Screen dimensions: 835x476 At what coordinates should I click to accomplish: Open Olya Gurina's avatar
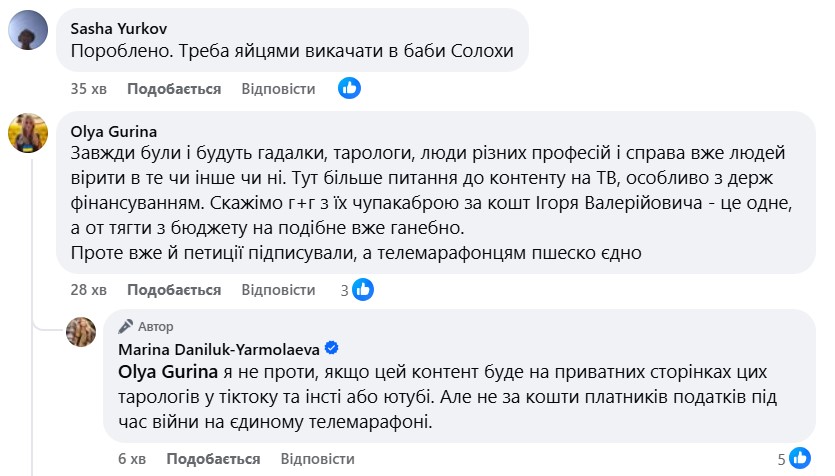pyautogui.click(x=28, y=133)
